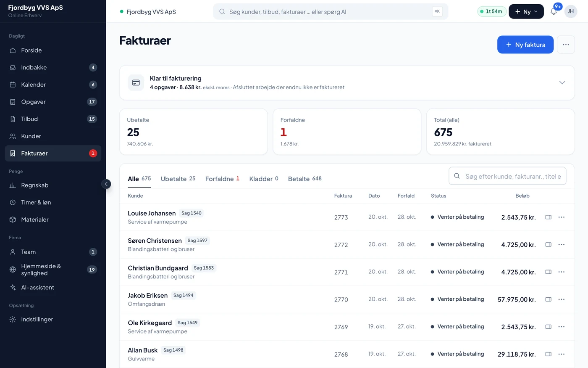Open Team in the sidebar
Viewport: 588px width, 368px height.
pyautogui.click(x=53, y=252)
